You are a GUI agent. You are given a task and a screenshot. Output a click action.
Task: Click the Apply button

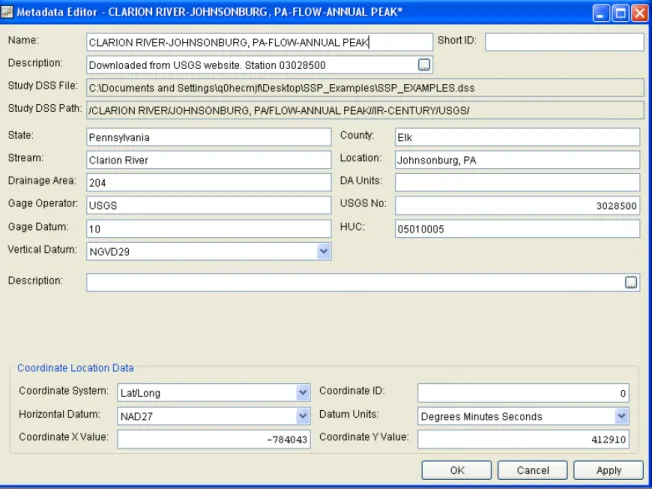coord(609,470)
